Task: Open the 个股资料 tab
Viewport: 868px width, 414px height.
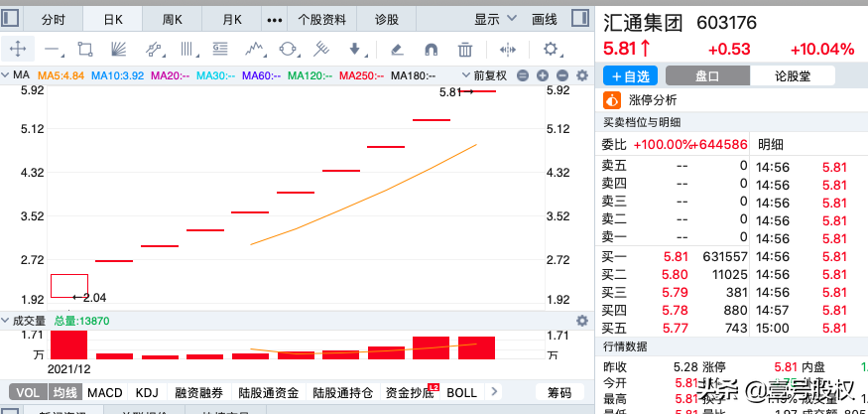Action: click(x=321, y=20)
